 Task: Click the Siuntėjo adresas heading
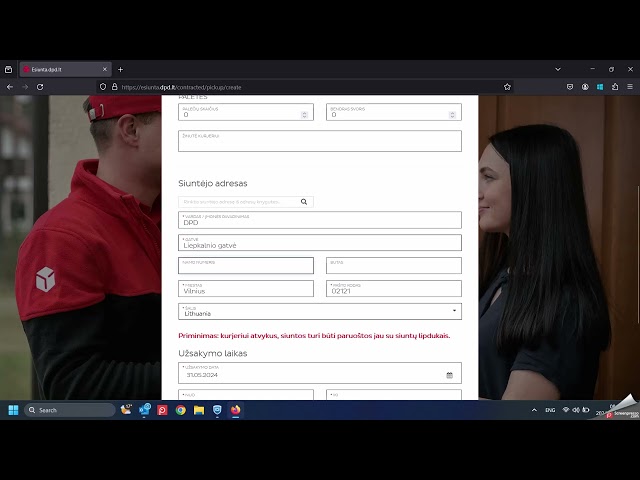[x=213, y=183]
